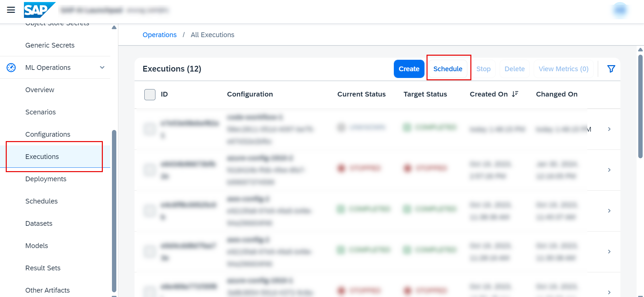Click the SAP logo
Viewport: 644px width, 297px height.
tap(39, 10)
